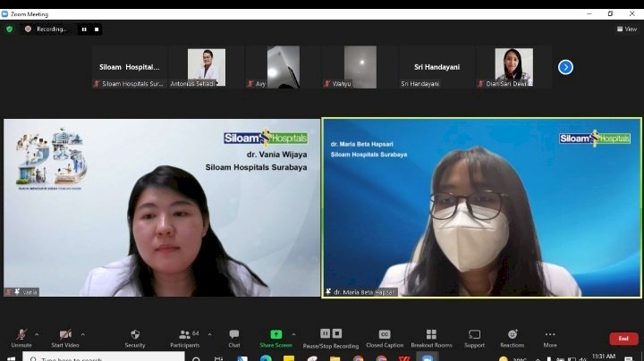The image size is (644, 361).
Task: Click the 'vania' name label
Action: coord(30,292)
